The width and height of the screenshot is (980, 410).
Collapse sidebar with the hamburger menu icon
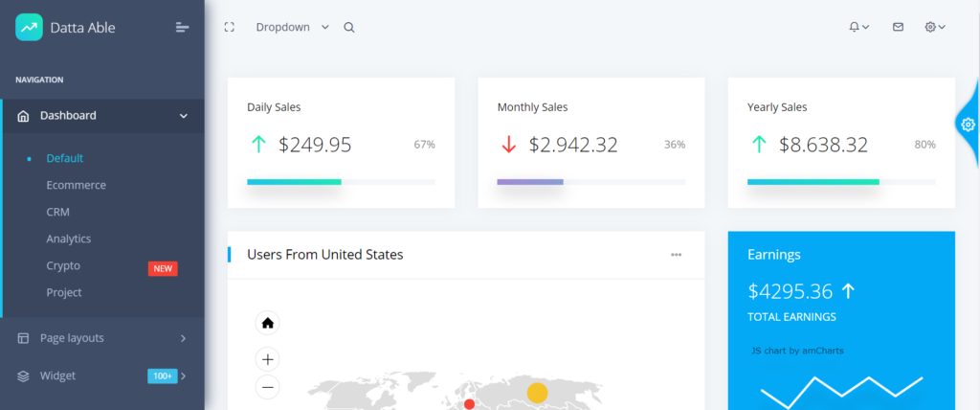tap(182, 28)
